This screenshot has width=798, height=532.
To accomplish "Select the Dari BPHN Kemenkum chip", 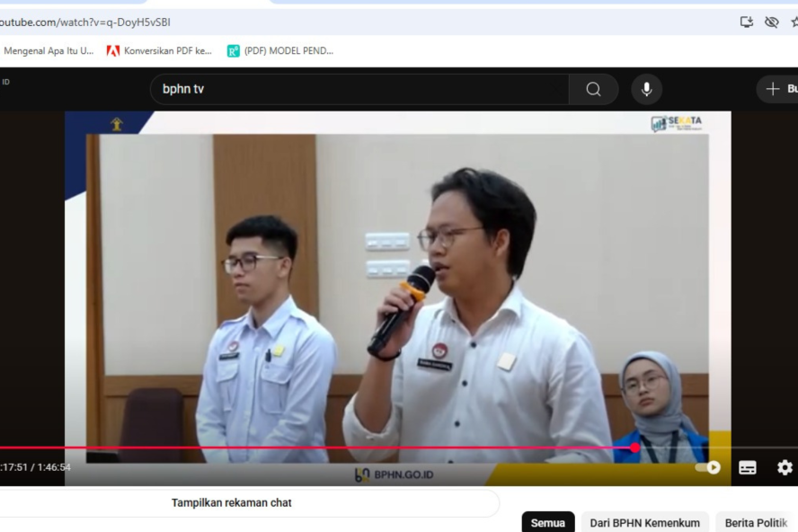I will click(644, 523).
